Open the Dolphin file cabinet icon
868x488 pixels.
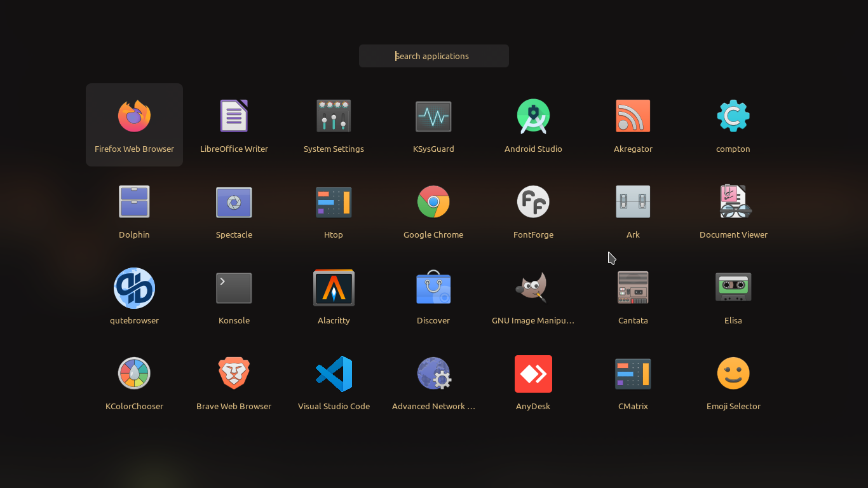[x=134, y=202]
